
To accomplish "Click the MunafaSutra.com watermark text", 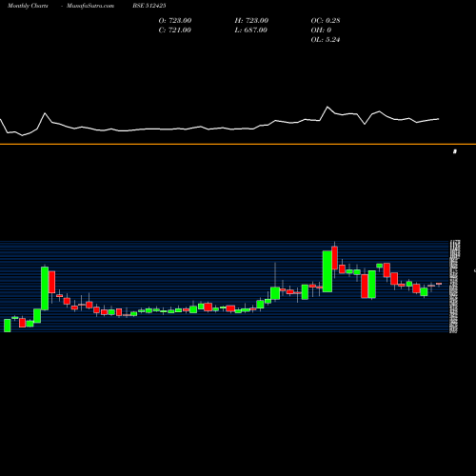I will [x=90, y=6].
